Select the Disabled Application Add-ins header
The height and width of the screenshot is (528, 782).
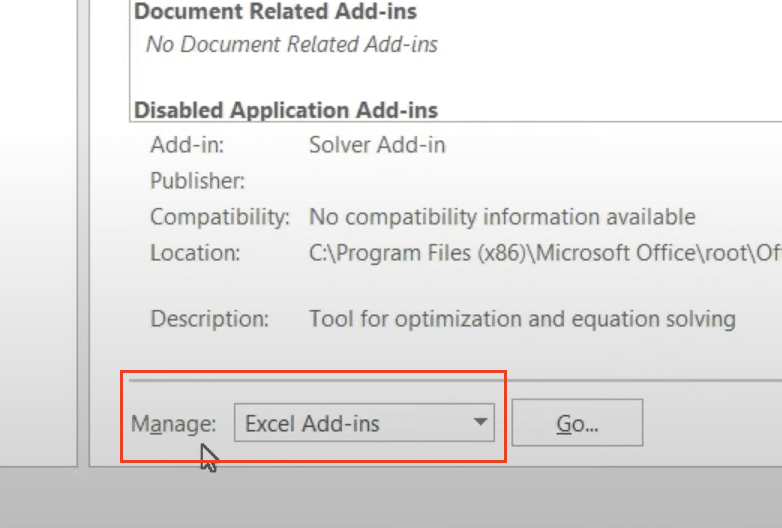click(x=286, y=110)
